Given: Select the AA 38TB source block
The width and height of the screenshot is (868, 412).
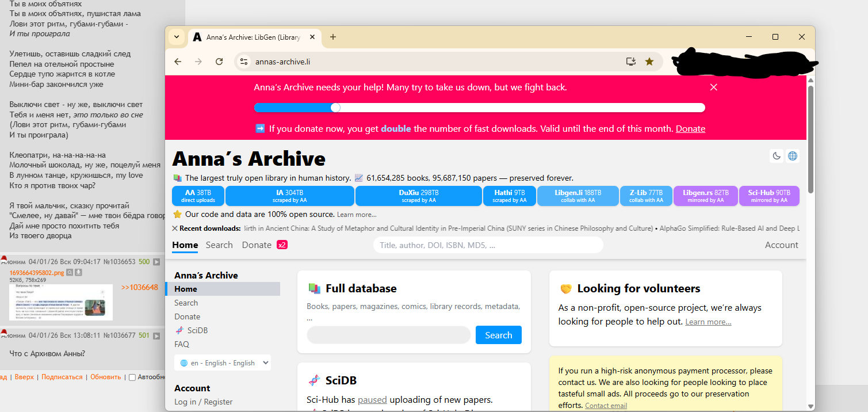Looking at the screenshot, I should tap(198, 196).
